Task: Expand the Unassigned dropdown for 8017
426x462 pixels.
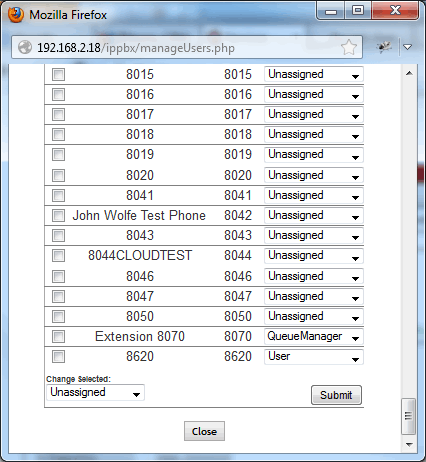Action: tap(314, 114)
